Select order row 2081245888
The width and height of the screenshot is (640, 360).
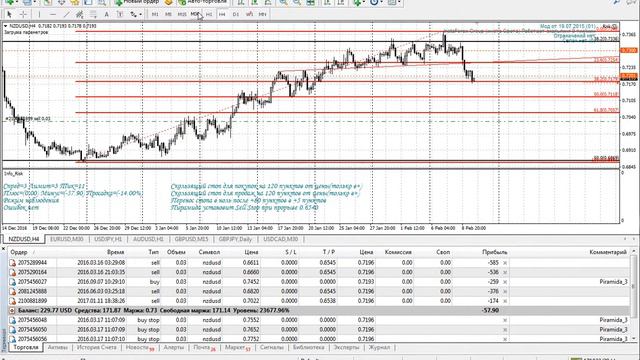coord(318,291)
